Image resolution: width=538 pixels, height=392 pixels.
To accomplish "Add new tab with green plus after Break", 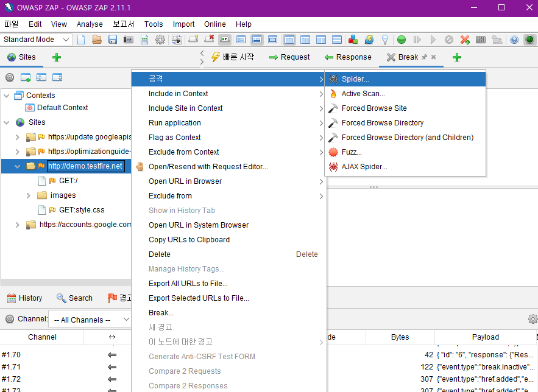I will pos(457,57).
